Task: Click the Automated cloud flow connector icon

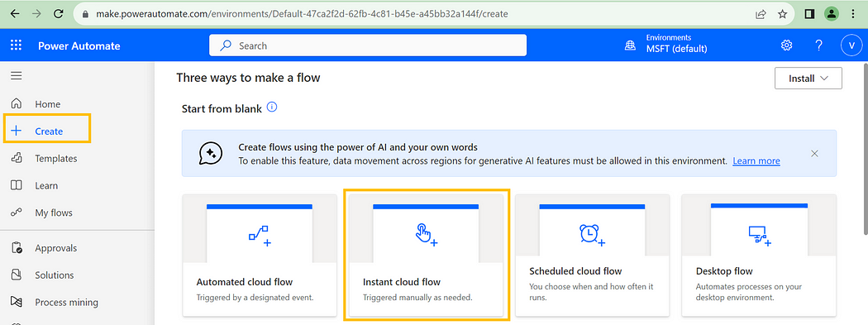Action: 259,236
